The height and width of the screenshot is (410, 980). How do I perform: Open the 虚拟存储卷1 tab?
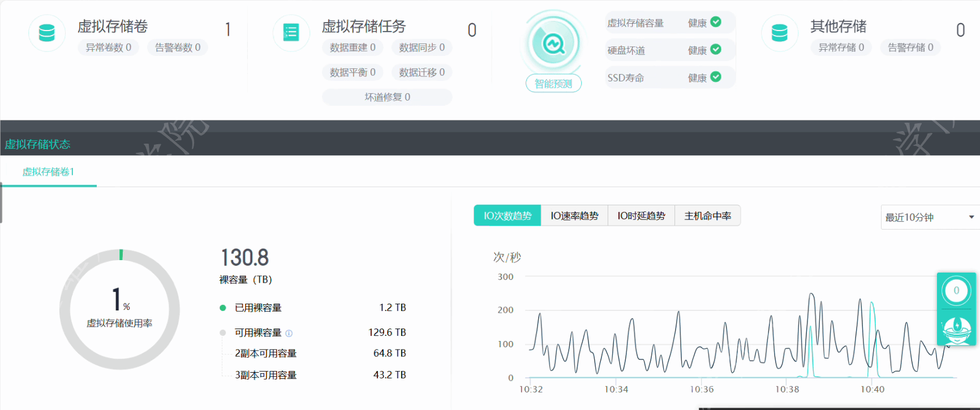[49, 172]
